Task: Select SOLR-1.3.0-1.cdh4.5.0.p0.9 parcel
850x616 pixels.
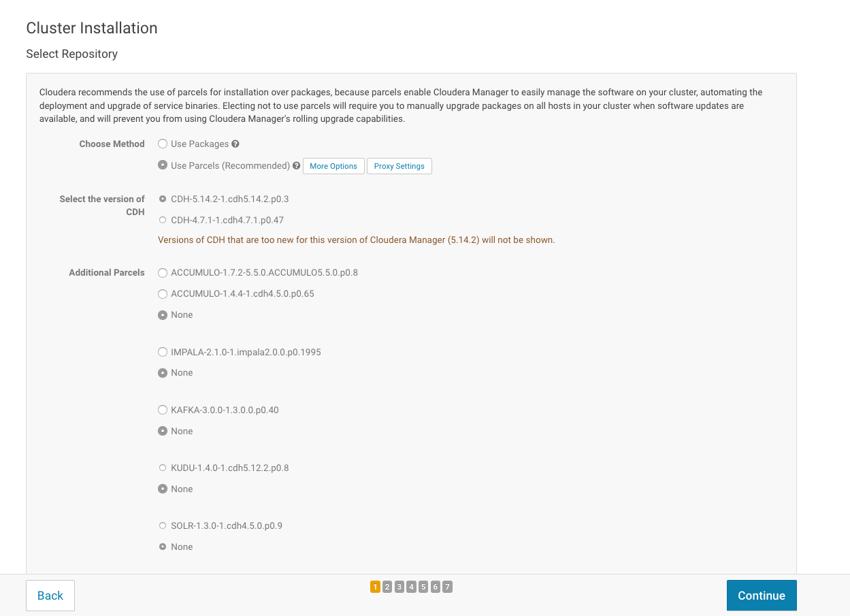Action: point(163,525)
